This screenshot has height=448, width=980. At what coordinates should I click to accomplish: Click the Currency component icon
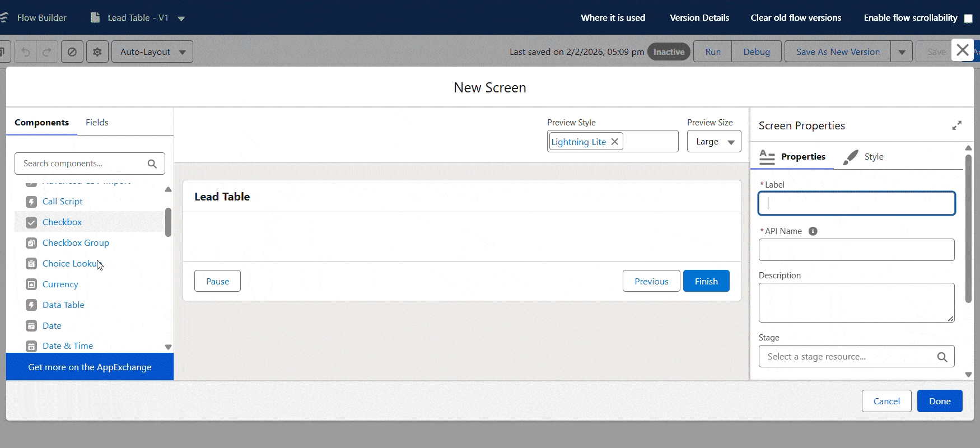(x=31, y=284)
